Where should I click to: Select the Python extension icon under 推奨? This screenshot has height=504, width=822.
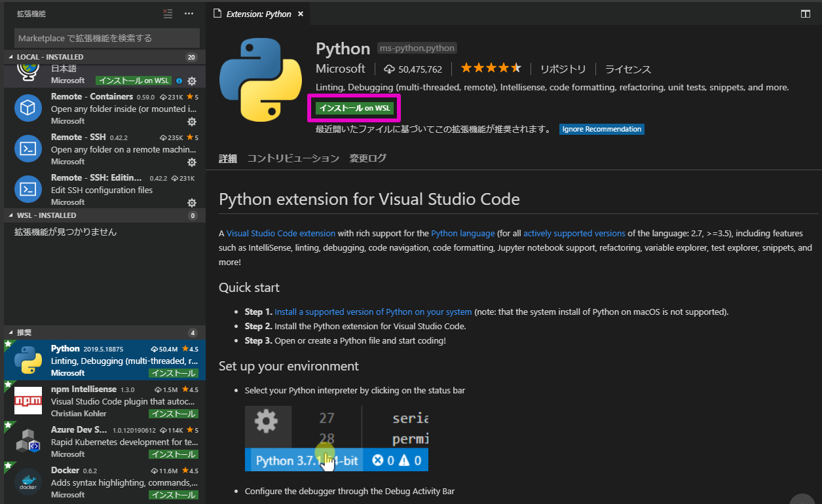[x=28, y=360]
